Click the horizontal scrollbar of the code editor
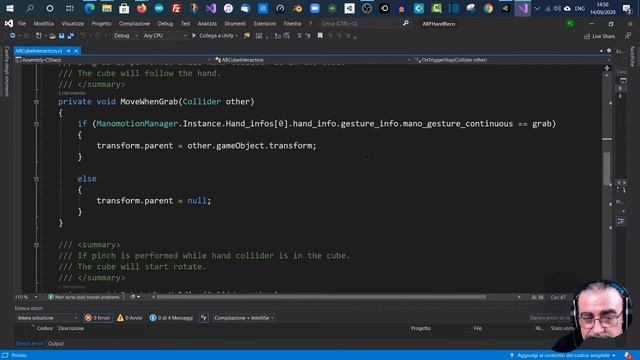Viewport: 640px width, 360px height. pyautogui.click(x=322, y=297)
